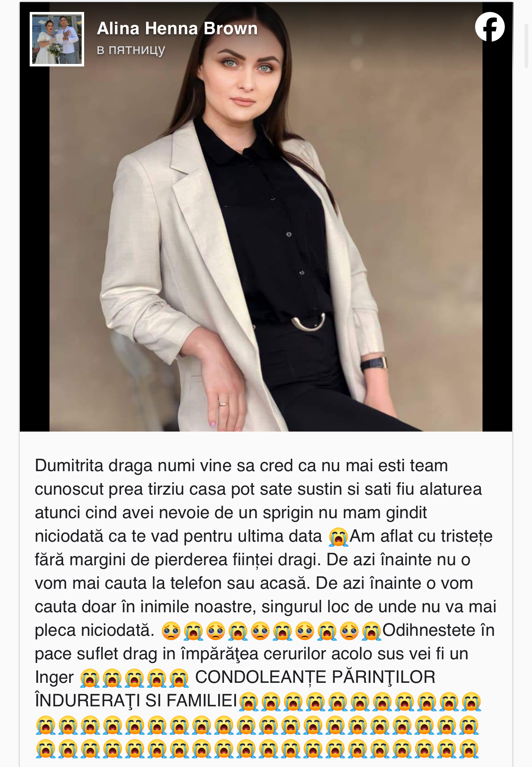Viewport: 532px width, 767px height.
Task: Click the crying emoji right before 'CONDOLEANȚE'
Action: click(179, 678)
